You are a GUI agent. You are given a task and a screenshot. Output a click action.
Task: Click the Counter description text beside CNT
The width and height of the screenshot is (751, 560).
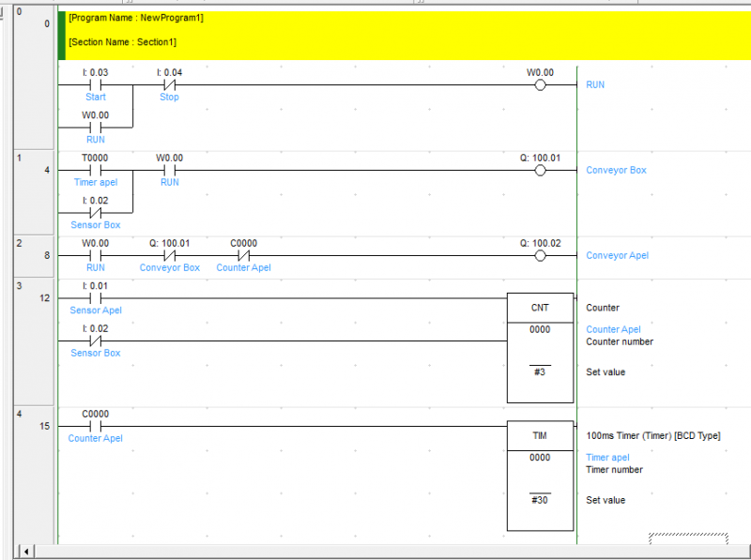(x=603, y=308)
